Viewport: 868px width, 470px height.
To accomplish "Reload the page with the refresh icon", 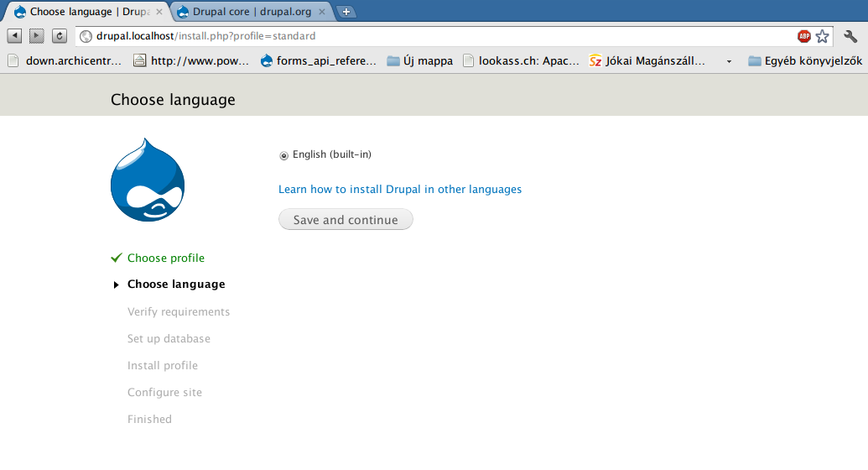I will tap(60, 36).
